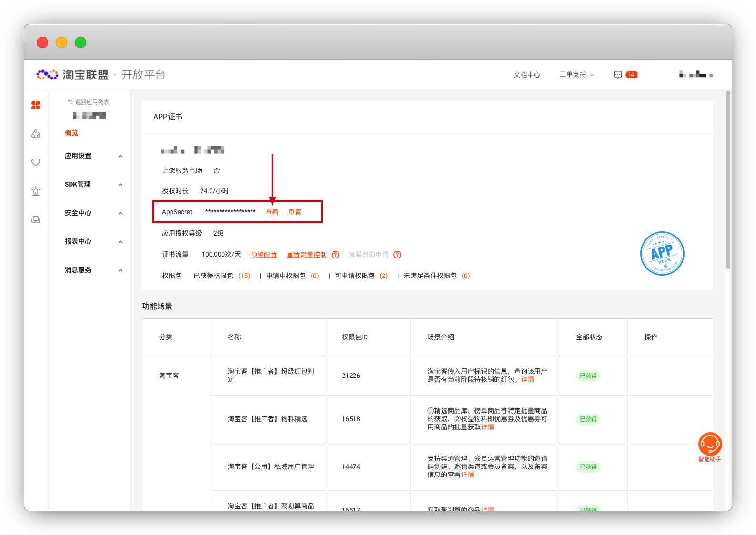
Task: Open 详情 link in 物料精选 row
Action: [487, 427]
